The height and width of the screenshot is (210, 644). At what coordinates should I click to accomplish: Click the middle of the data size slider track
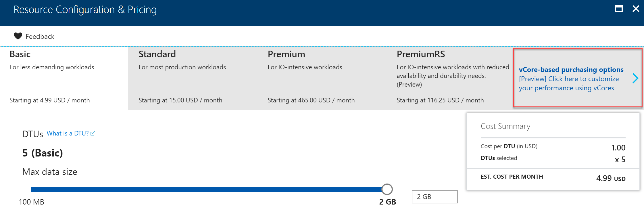click(x=207, y=189)
